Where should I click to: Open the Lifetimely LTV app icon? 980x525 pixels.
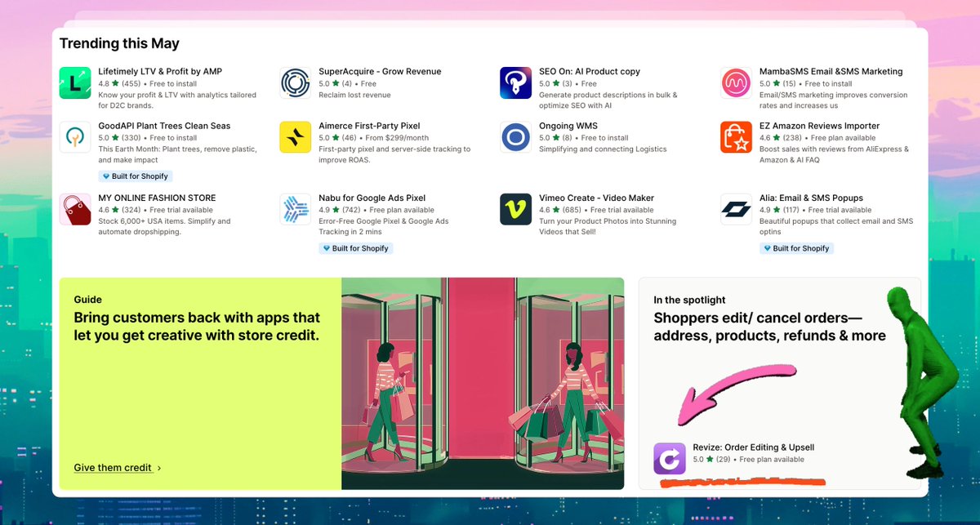(75, 82)
